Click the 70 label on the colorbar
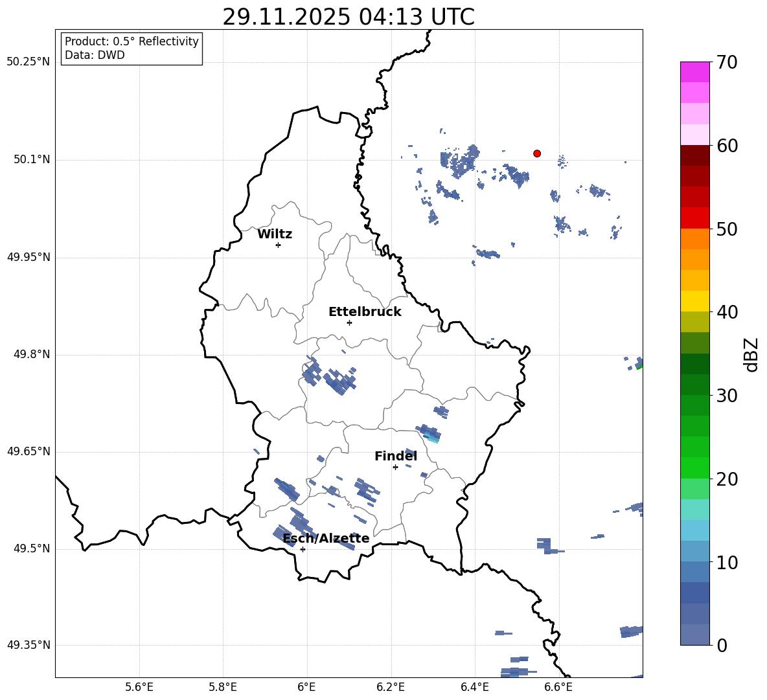Viewport: 767px width, 700px height. [x=727, y=63]
